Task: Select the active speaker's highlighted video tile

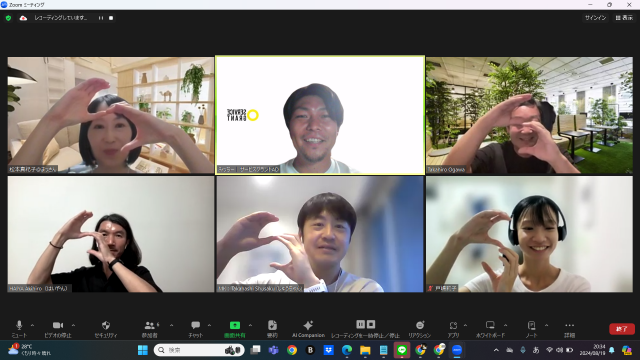Action: [320, 115]
